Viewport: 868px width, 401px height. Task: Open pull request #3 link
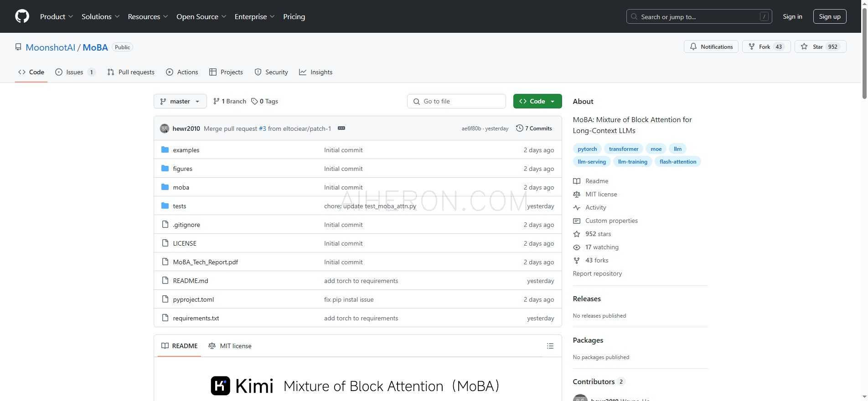pyautogui.click(x=263, y=129)
